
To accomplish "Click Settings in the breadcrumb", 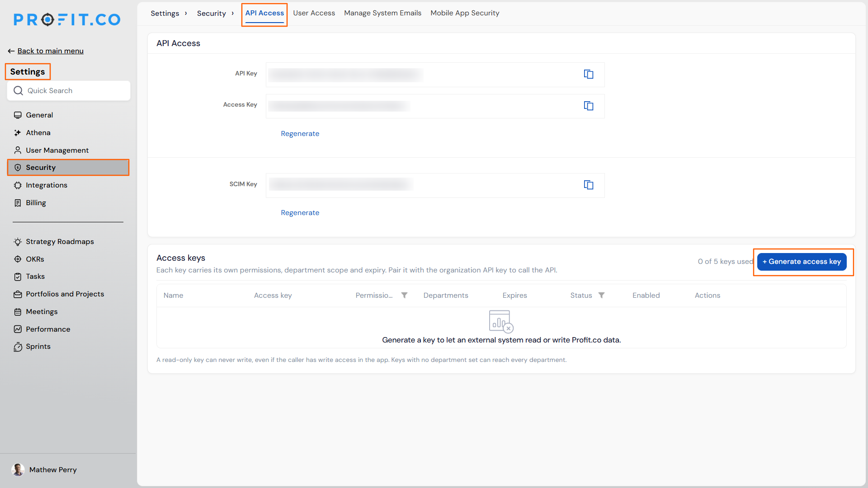I will point(165,14).
